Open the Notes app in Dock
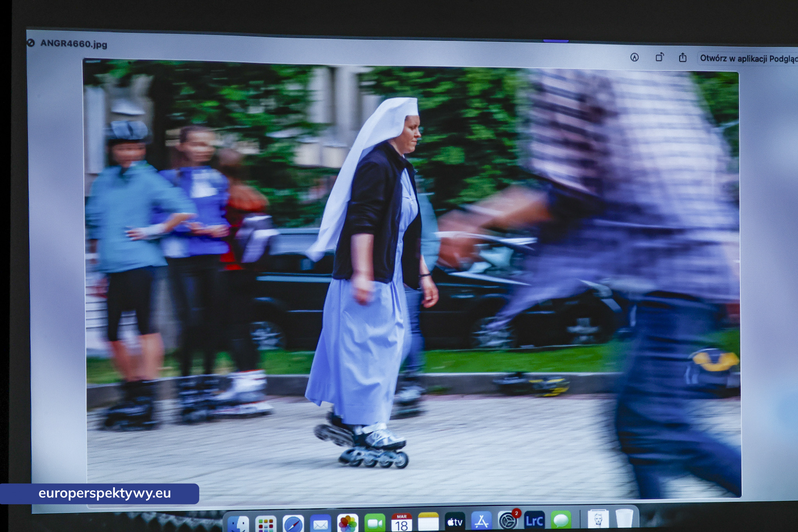This screenshot has width=798, height=532. (x=428, y=522)
